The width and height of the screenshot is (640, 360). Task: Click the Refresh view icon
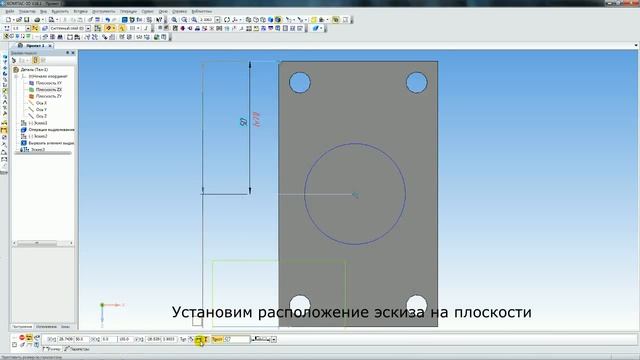point(227,20)
